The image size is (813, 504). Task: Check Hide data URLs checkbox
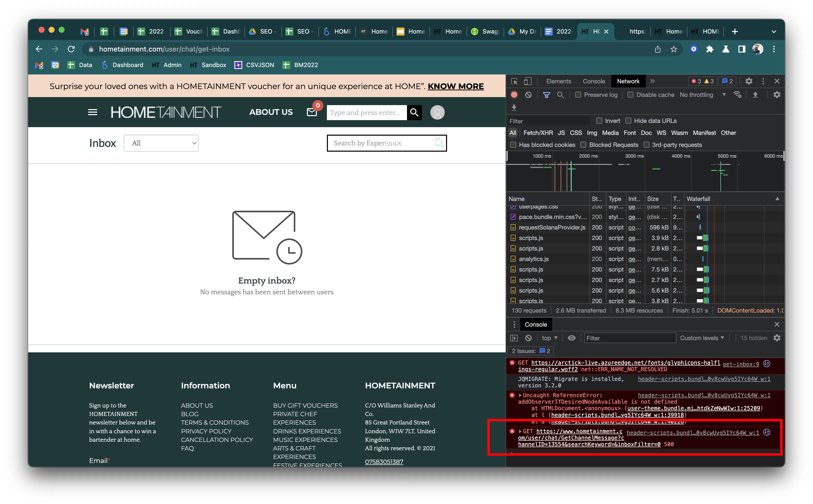pos(628,121)
